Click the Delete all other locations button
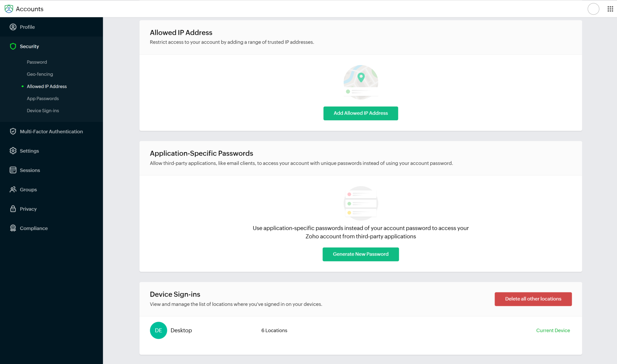617x364 pixels. 533,299
